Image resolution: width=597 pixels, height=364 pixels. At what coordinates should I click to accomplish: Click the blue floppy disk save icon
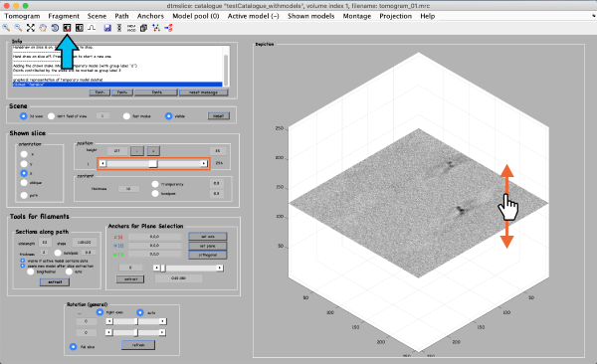tap(107, 28)
